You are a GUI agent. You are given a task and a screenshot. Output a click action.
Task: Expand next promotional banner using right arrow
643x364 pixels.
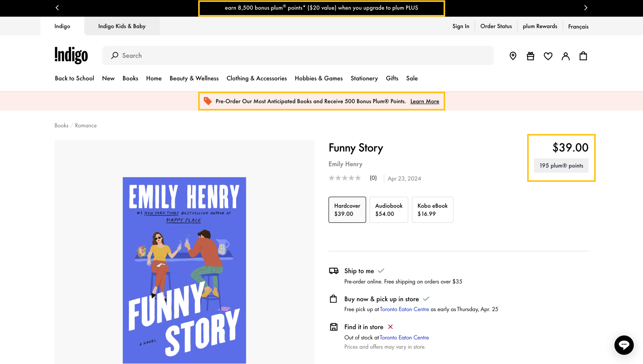pos(586,8)
